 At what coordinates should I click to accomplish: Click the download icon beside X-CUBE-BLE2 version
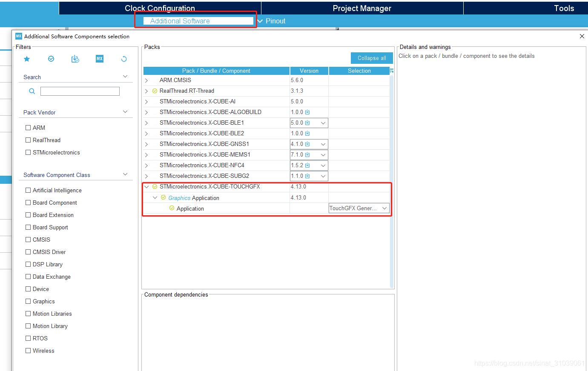(307, 134)
